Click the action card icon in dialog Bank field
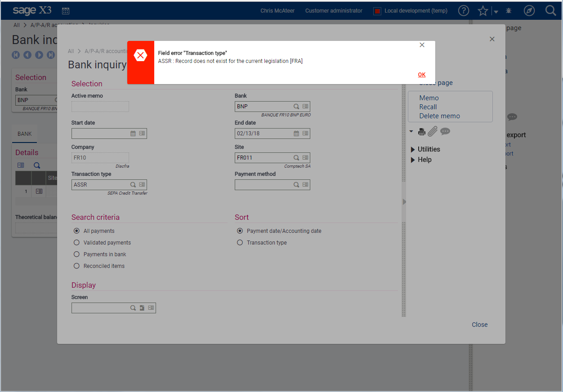The height and width of the screenshot is (392, 563). (x=305, y=107)
